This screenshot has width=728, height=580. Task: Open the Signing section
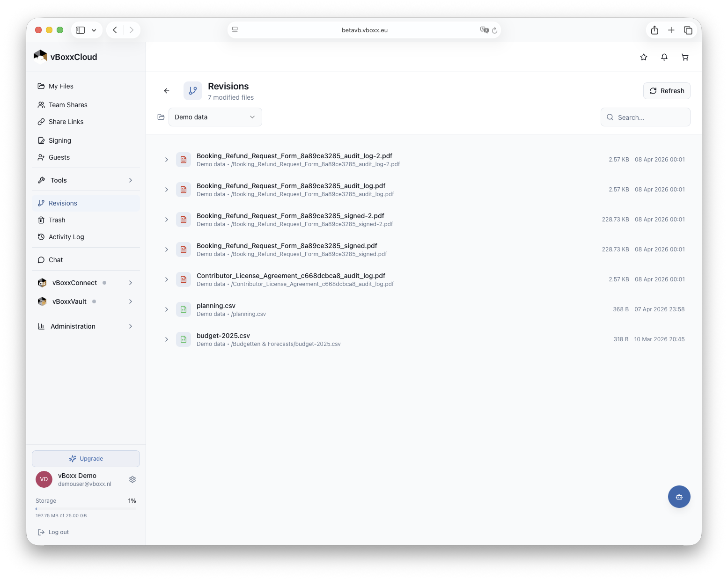point(86,140)
